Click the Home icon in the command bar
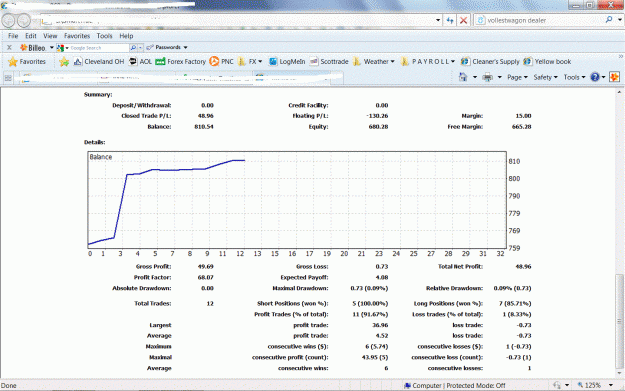This screenshot has width=625, height=391. point(463,77)
